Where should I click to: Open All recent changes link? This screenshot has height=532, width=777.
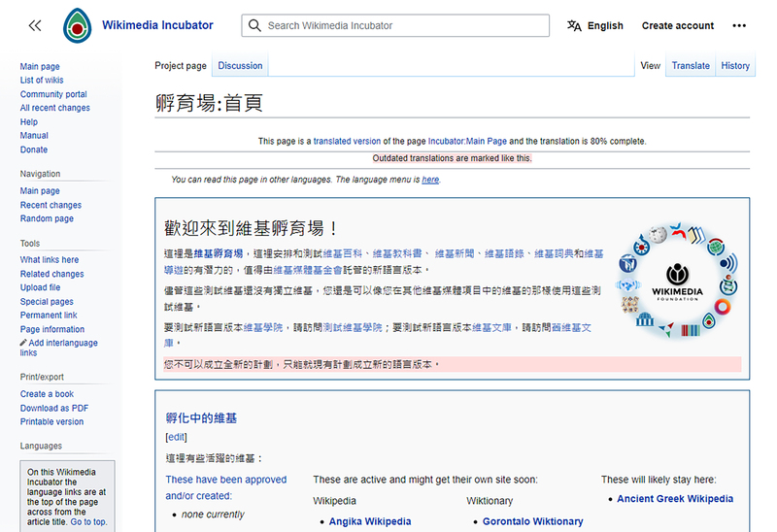pos(55,108)
